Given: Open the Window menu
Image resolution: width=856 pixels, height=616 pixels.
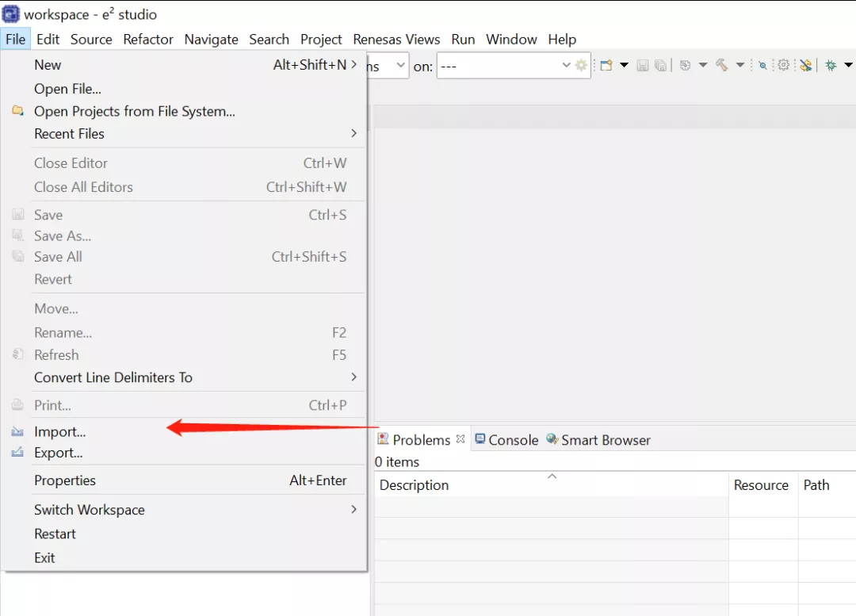Looking at the screenshot, I should 511,40.
